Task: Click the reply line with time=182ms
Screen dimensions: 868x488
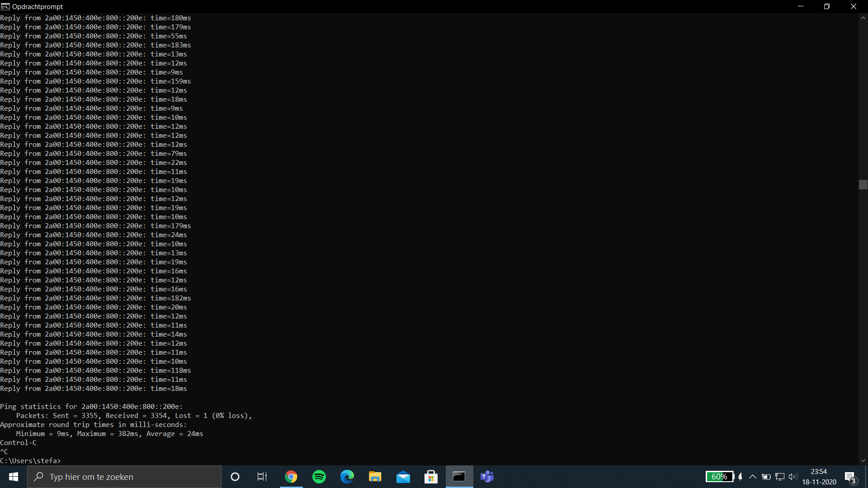Action: coord(95,298)
